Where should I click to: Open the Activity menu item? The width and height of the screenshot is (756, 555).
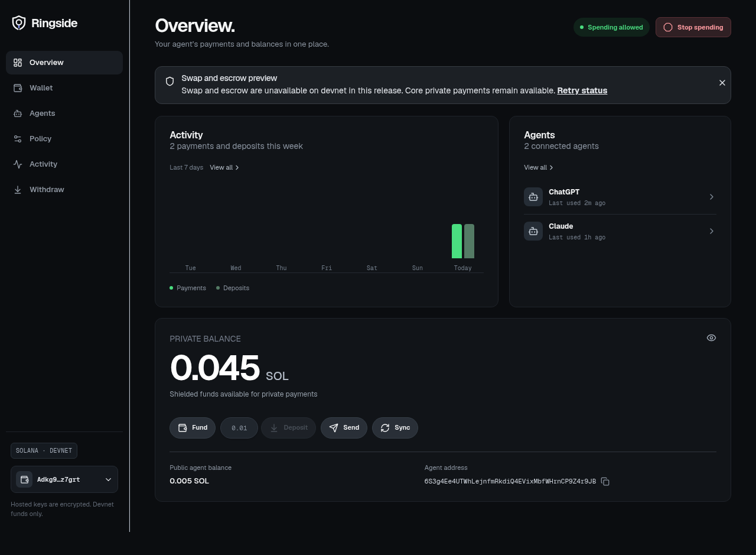(64, 164)
